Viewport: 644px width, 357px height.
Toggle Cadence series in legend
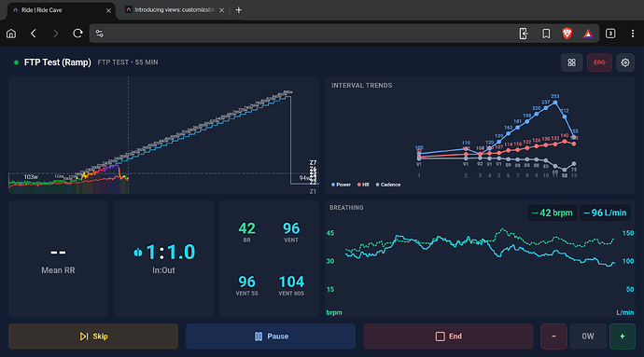click(x=387, y=185)
